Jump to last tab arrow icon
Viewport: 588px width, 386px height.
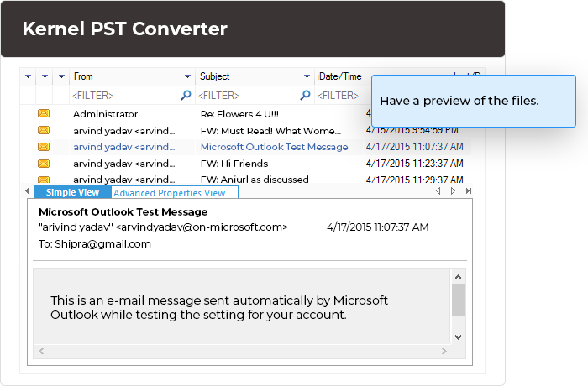pos(469,191)
